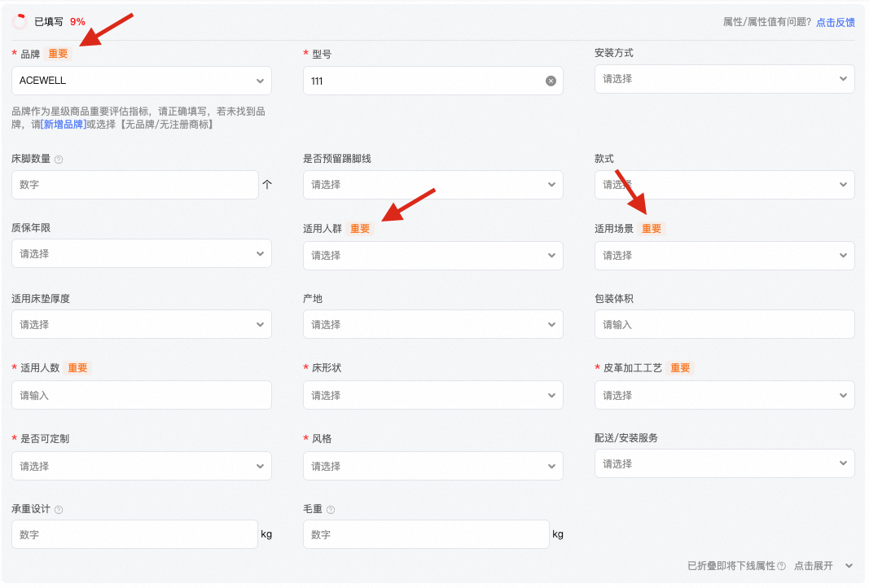Click the kg unit beside 毛重

click(x=558, y=534)
